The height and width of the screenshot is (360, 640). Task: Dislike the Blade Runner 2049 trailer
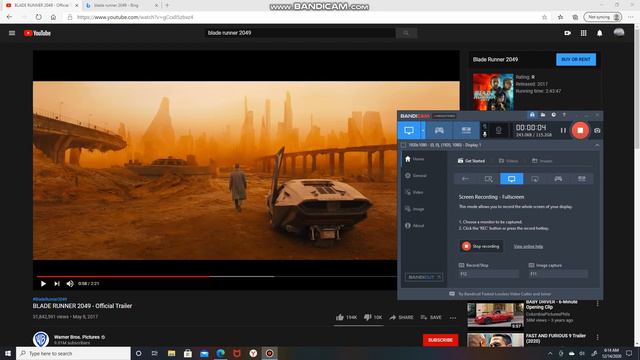(x=373, y=317)
